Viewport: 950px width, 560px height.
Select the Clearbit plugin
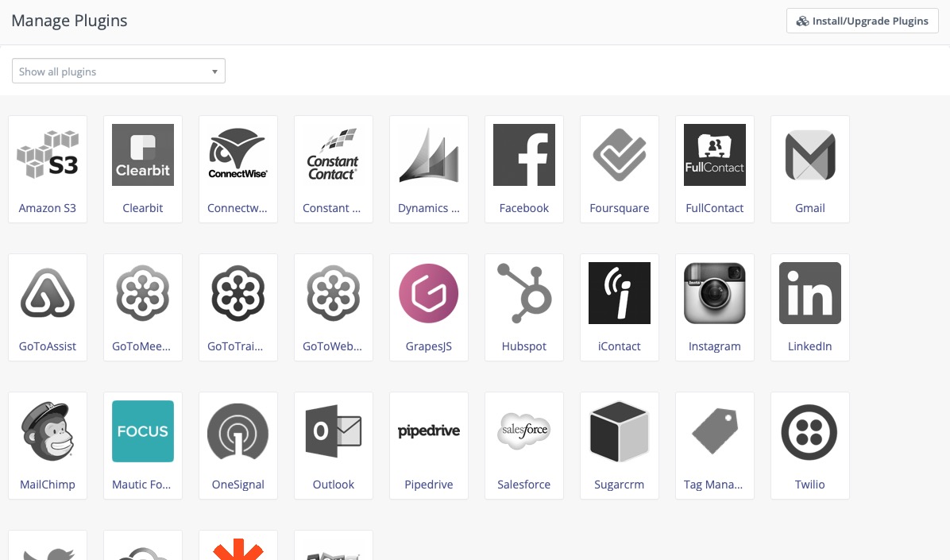143,168
